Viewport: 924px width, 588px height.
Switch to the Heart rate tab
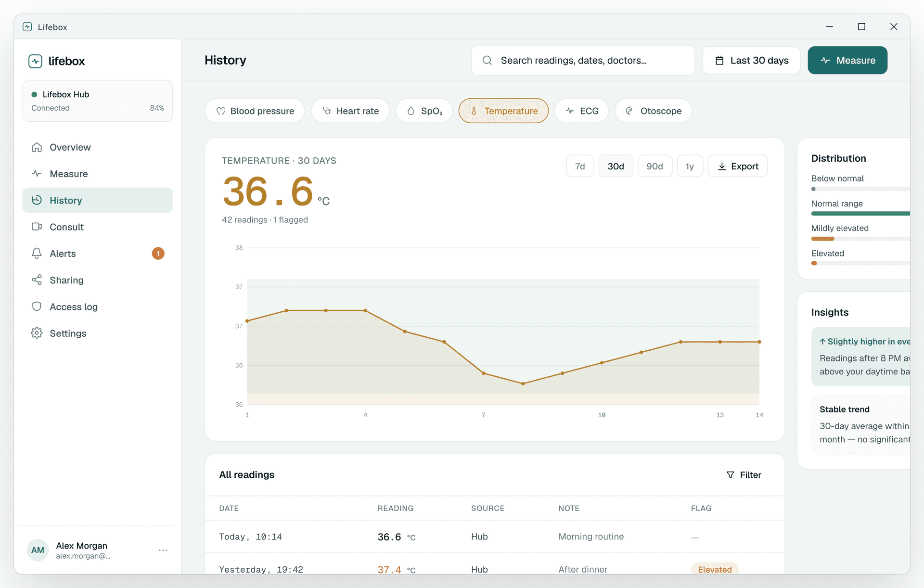[350, 111]
